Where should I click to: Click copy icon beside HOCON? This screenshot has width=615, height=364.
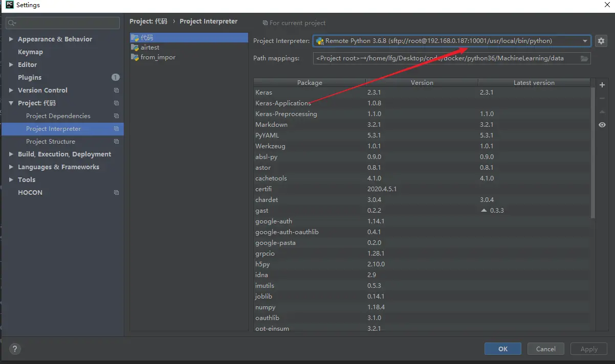116,193
